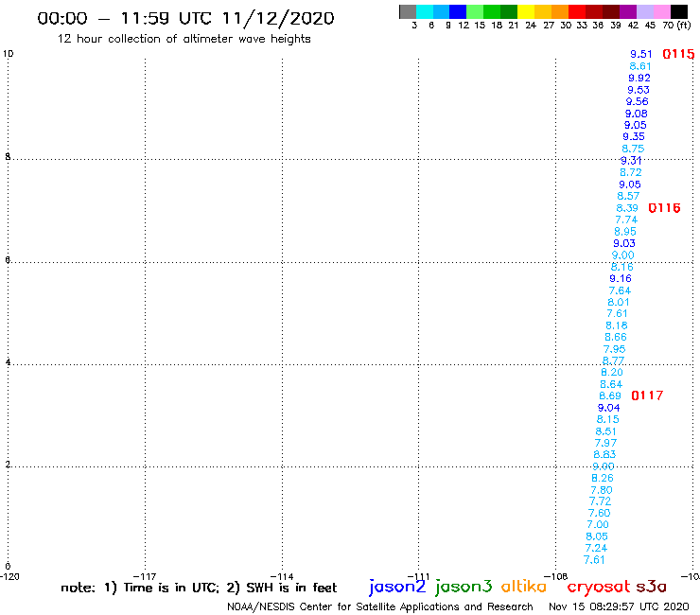Click the 8.83 wave height value
This screenshot has height=615, width=700.
click(x=604, y=455)
